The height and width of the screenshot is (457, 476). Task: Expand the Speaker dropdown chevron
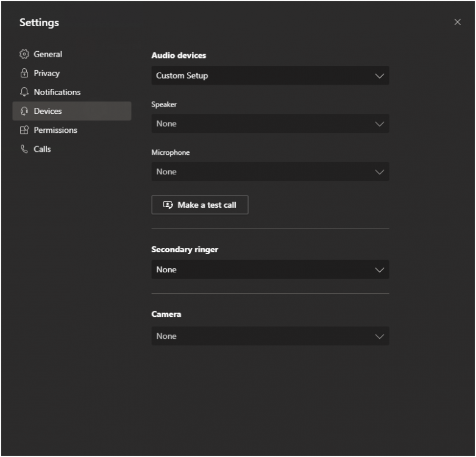pyautogui.click(x=380, y=124)
